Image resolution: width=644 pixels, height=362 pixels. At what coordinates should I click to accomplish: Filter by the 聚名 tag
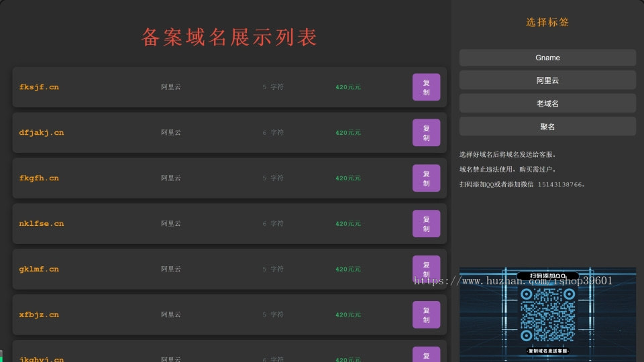[x=547, y=127]
